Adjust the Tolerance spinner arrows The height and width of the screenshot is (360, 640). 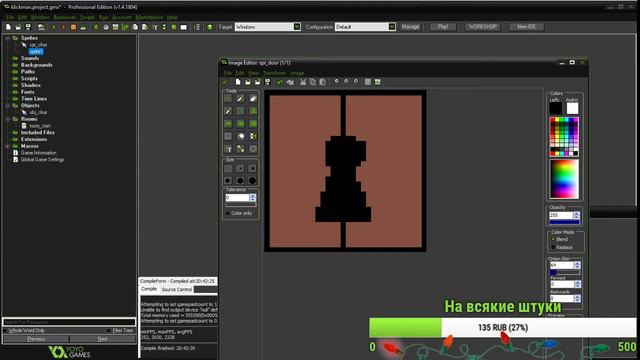253,198
